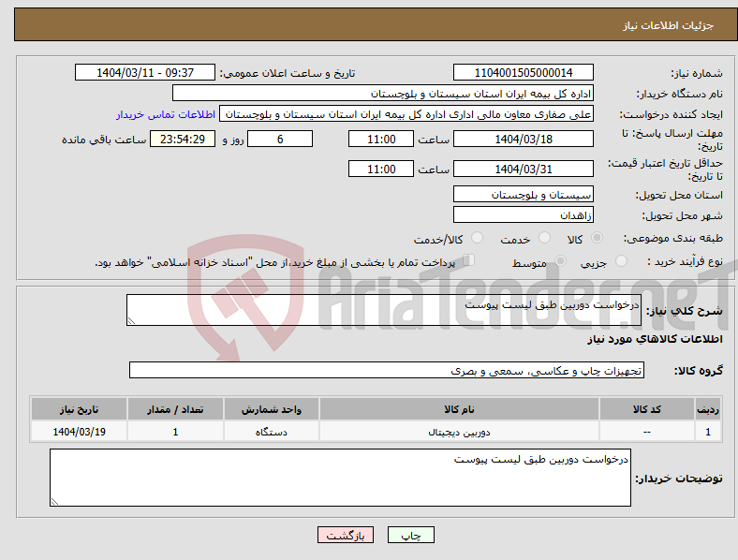Click the دوربین دیجیتال table cell
This screenshot has height=560, width=738.
coord(459,432)
